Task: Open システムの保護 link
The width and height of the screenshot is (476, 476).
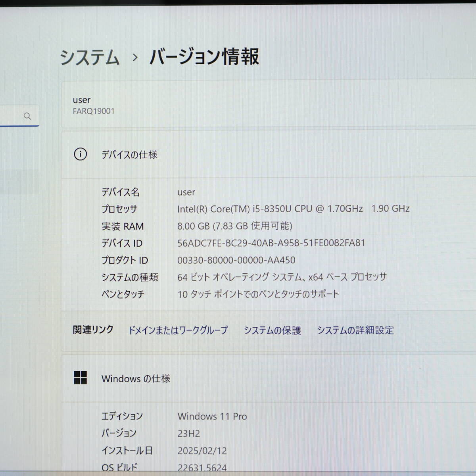Action: click(272, 330)
